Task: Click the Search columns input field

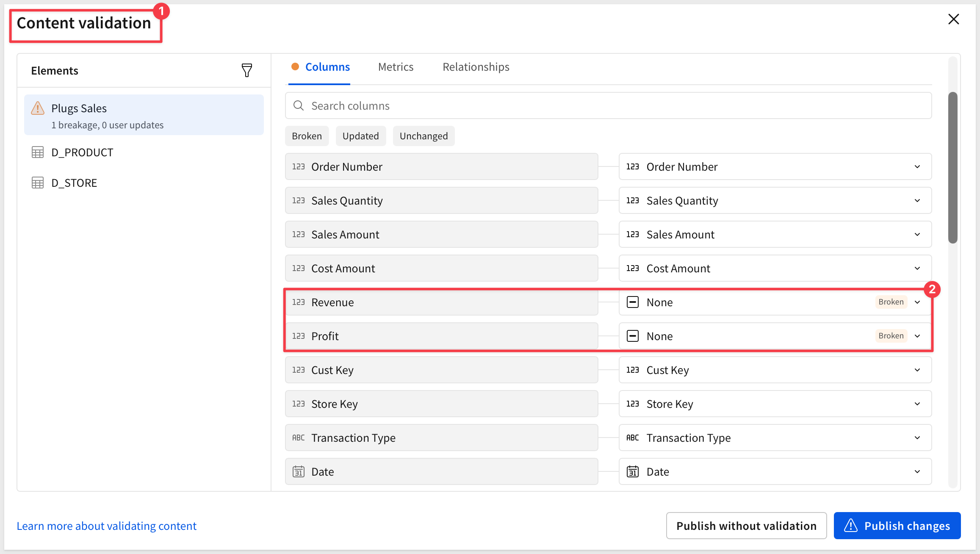Action: click(608, 105)
